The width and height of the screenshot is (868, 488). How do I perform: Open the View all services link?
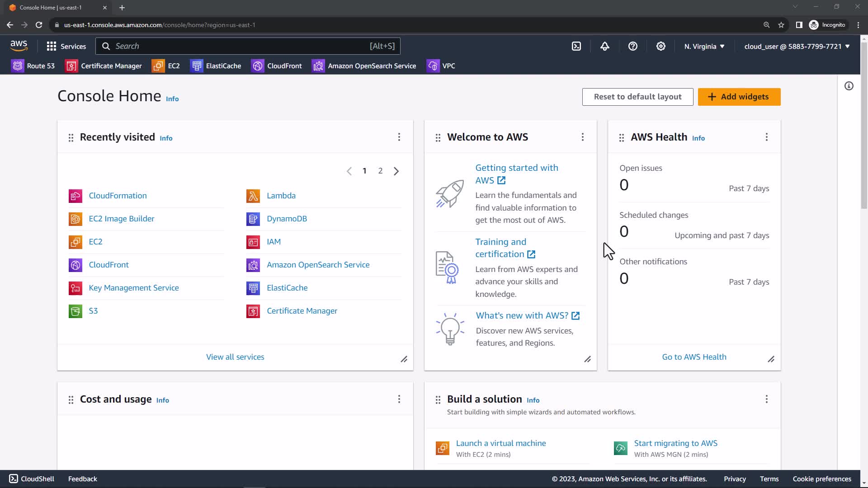tap(235, 357)
